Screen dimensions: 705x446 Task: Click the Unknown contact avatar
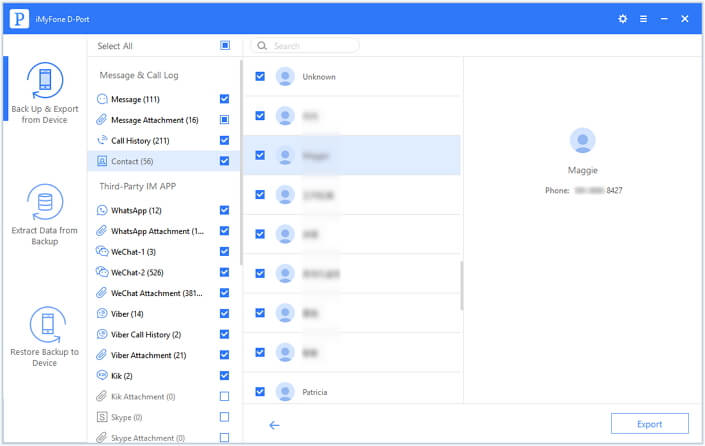285,77
